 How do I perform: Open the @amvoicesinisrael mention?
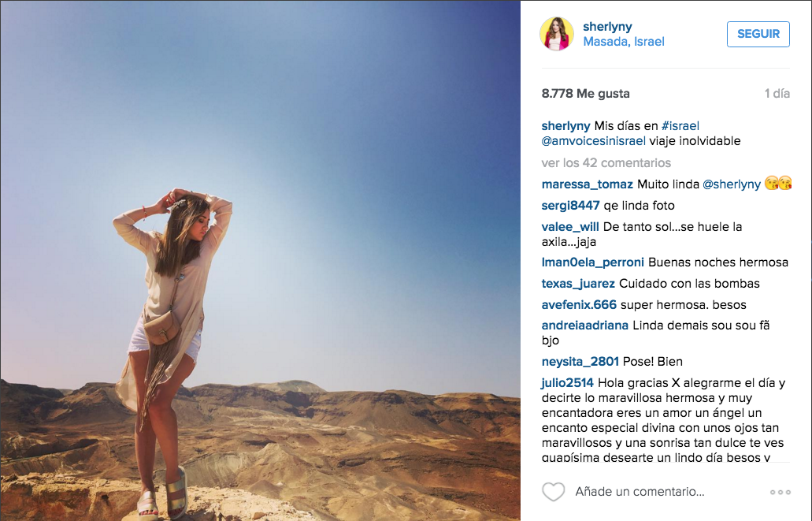pyautogui.click(x=594, y=141)
